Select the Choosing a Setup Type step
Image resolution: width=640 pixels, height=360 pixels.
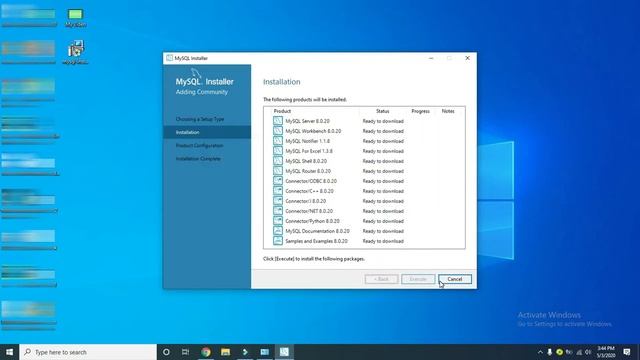(x=200, y=119)
